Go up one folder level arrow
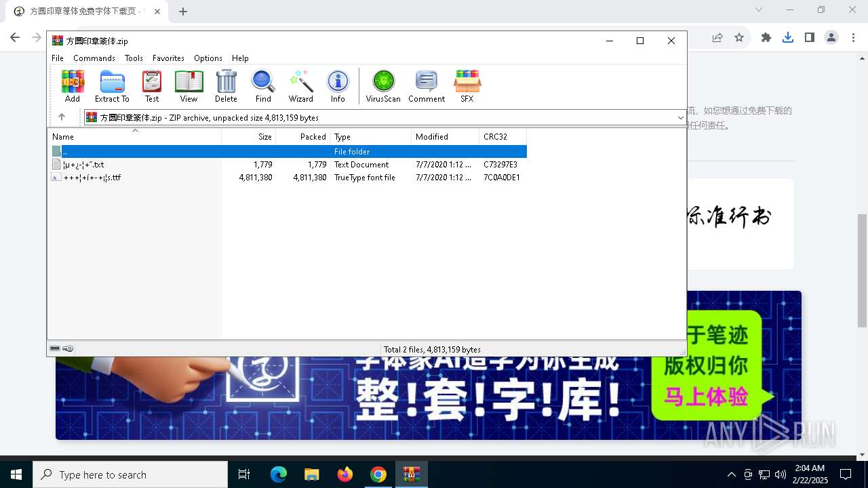This screenshot has height=488, width=868. (62, 117)
